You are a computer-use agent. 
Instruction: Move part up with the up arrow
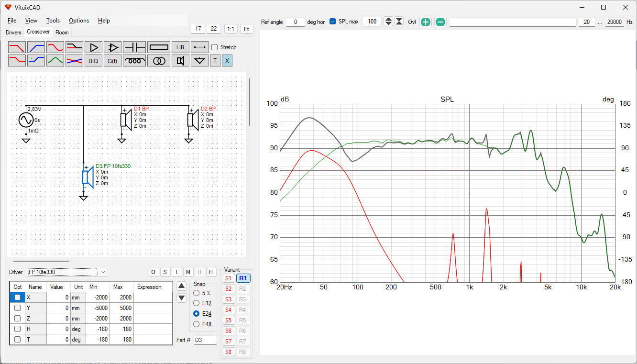pyautogui.click(x=181, y=286)
